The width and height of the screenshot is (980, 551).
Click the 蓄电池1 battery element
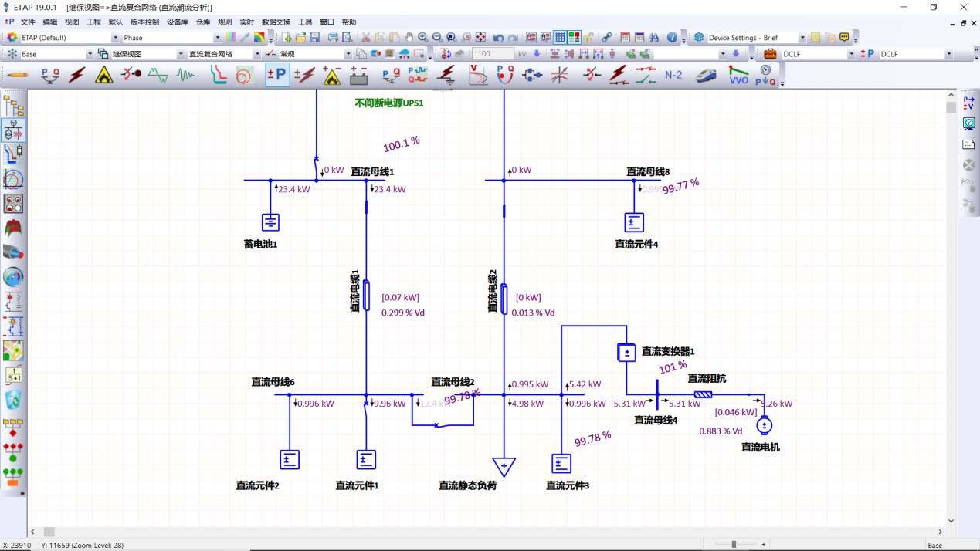[270, 222]
